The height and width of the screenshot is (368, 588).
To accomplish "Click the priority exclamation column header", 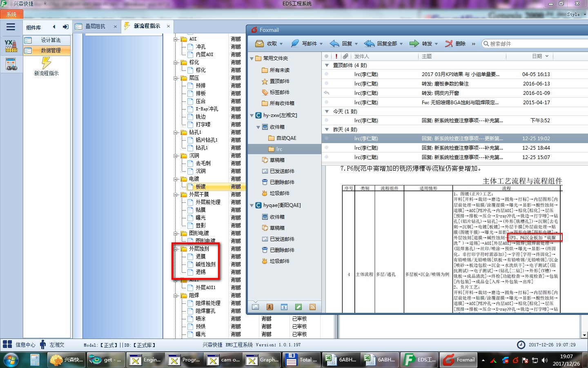I will 336,56.
